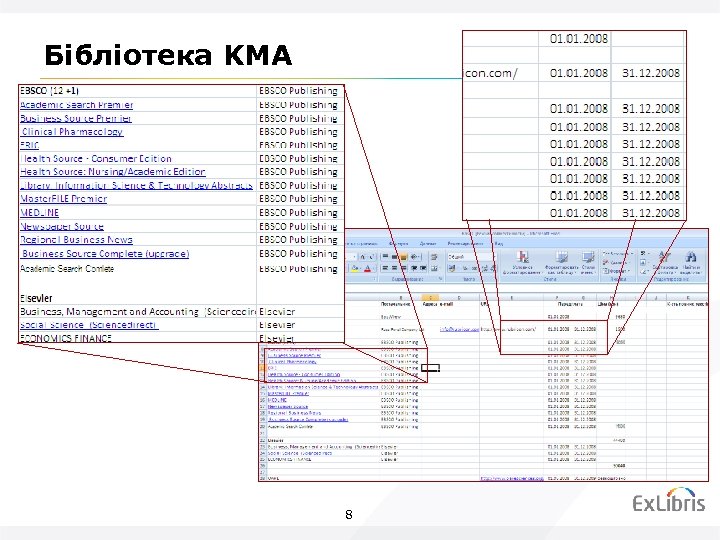720x540 pixels.
Task: Click Merge and Center icon
Action: pyautogui.click(x=434, y=268)
